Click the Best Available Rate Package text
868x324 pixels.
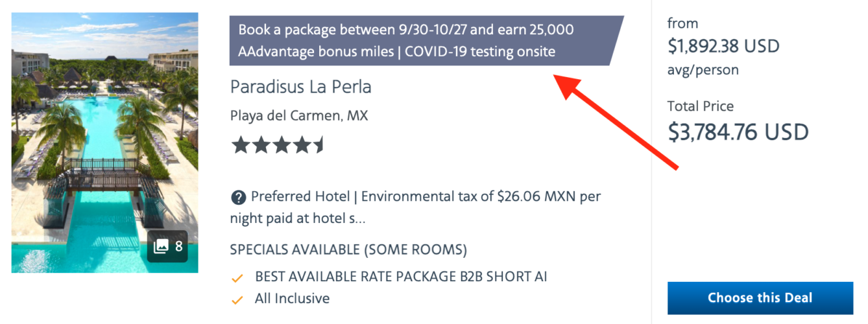[x=401, y=277]
